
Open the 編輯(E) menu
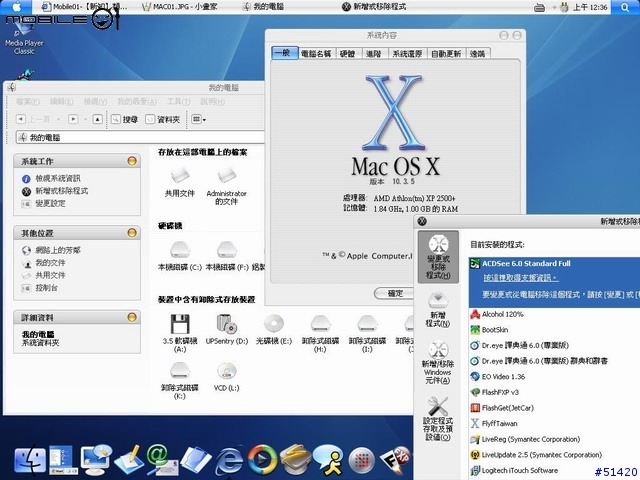[x=62, y=102]
